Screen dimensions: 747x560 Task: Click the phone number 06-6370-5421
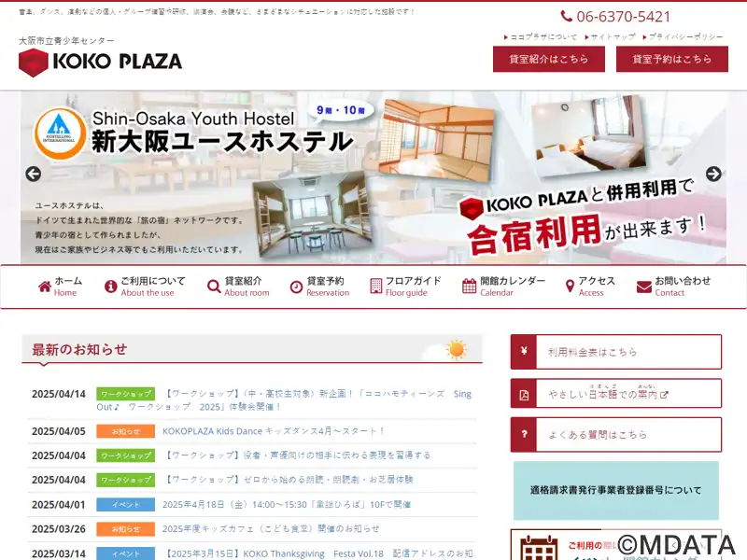pos(623,17)
